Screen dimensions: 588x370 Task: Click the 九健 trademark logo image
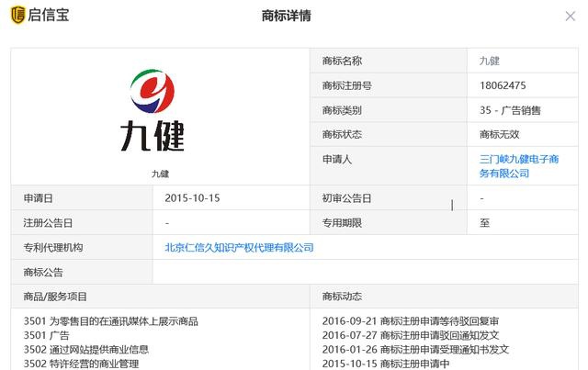point(158,111)
